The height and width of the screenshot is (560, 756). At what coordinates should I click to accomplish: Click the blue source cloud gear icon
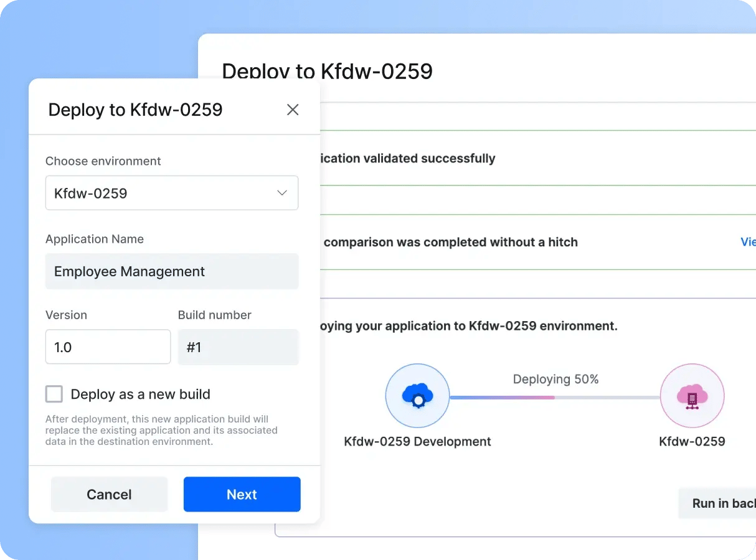(417, 396)
